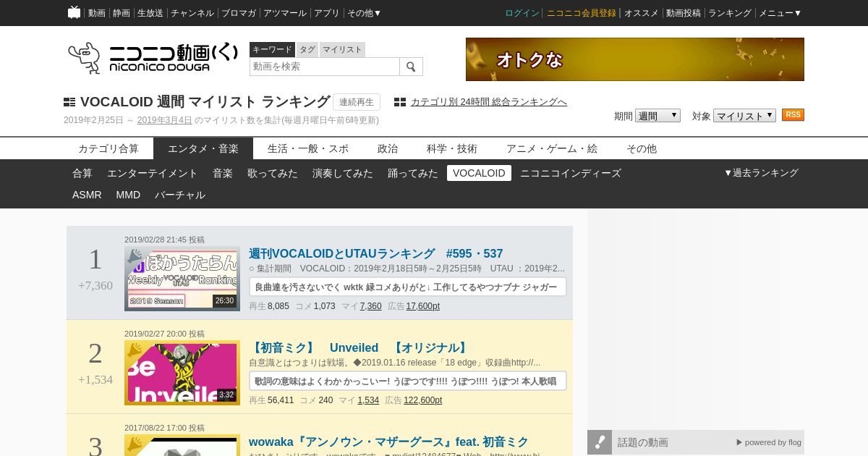
Task: Switch to 生活・一般・スポ category tab
Action: pos(308,148)
